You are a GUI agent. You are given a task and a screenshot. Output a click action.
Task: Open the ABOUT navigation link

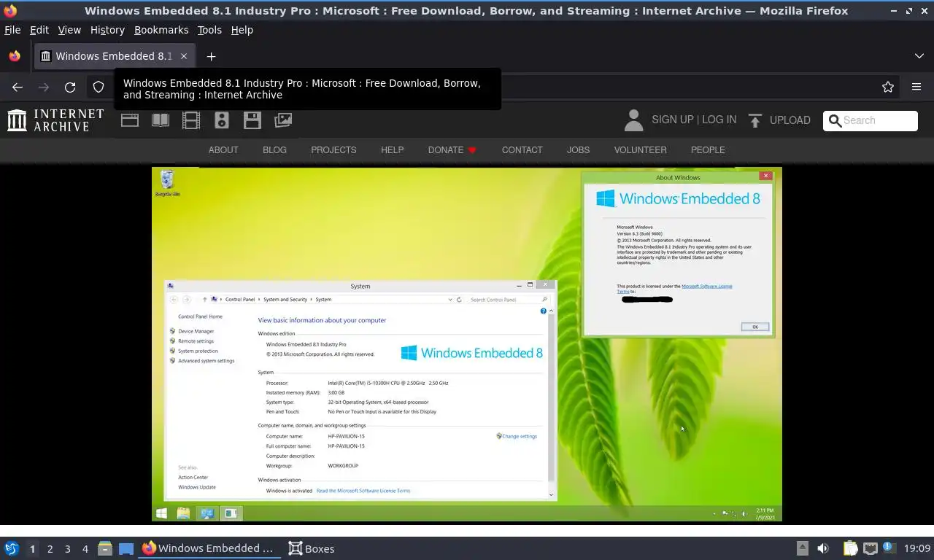(223, 149)
